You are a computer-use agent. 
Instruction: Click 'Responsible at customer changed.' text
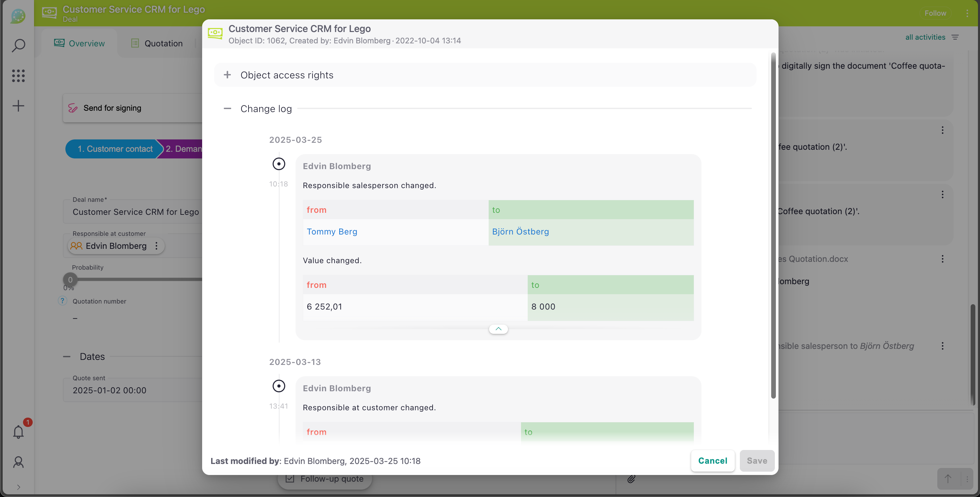369,408
